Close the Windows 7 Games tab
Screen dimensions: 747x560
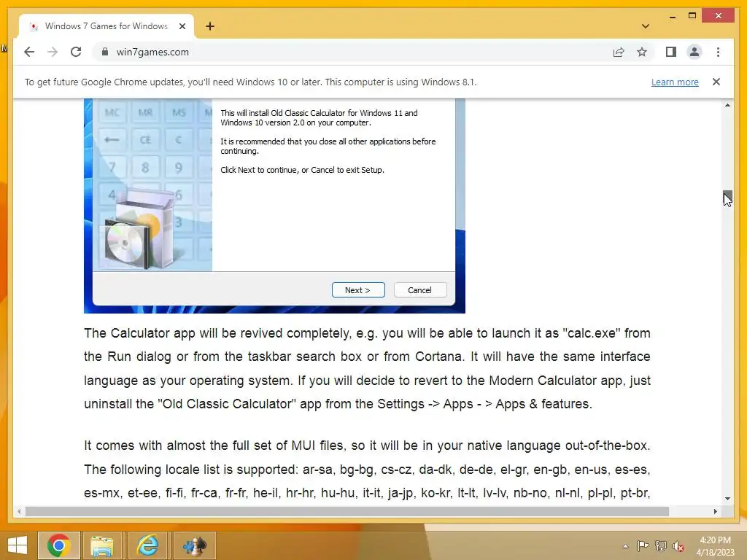pyautogui.click(x=182, y=26)
